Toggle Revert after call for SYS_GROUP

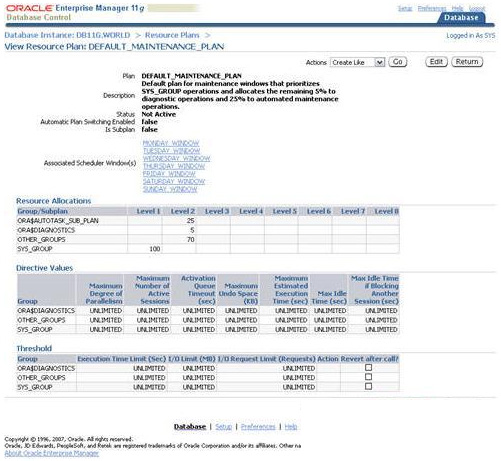[368, 386]
